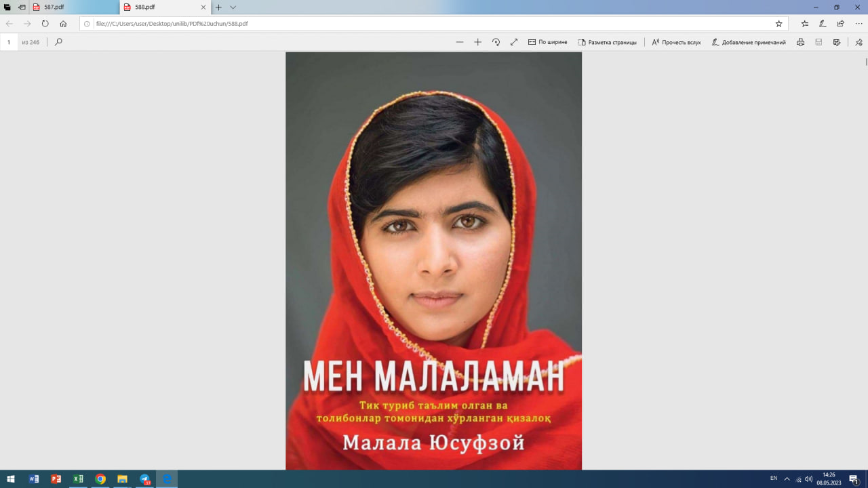Image resolution: width=868 pixels, height=488 pixels.
Task: Open Chrome from the taskbar
Action: (100, 480)
